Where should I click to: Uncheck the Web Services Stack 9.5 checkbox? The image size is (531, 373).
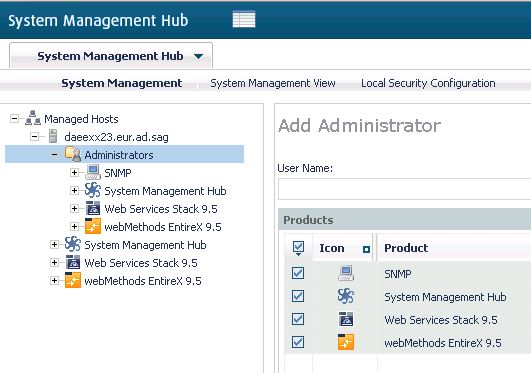[x=298, y=319]
